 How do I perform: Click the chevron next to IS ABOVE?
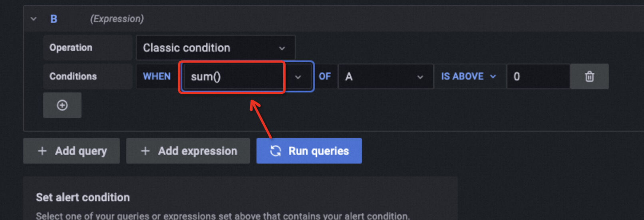coord(493,76)
